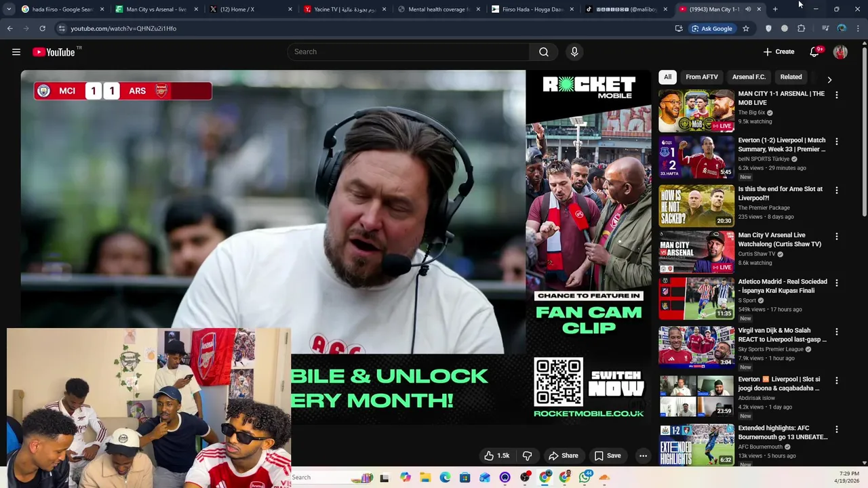Mute the Man City tab via speaker icon
The width and height of the screenshot is (868, 488).
tap(748, 9)
